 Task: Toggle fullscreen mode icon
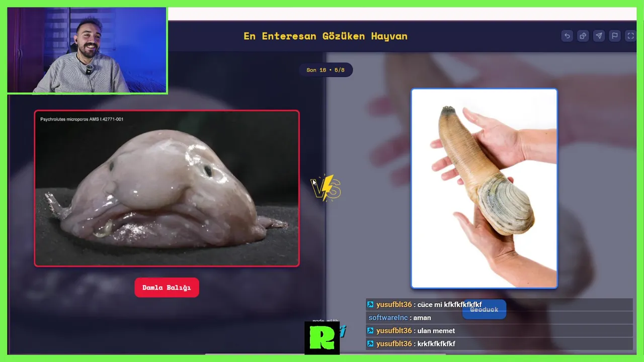(630, 36)
